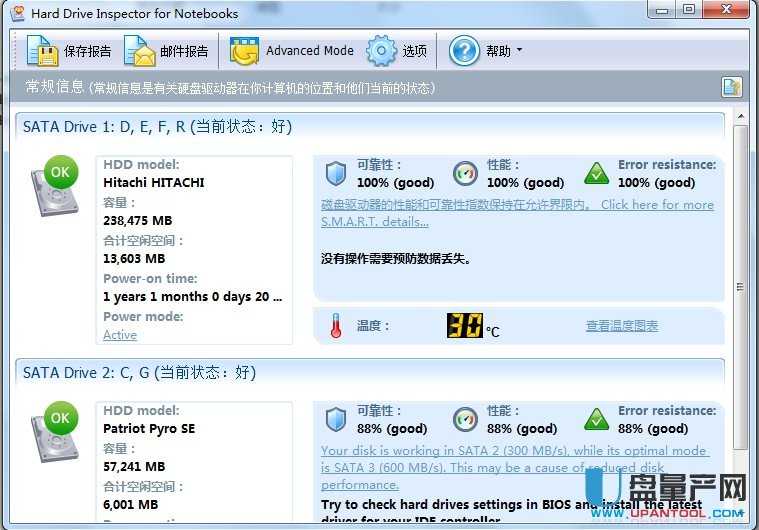Expand the 帮助 dropdown arrow
The height and width of the screenshot is (530, 759).
519,51
